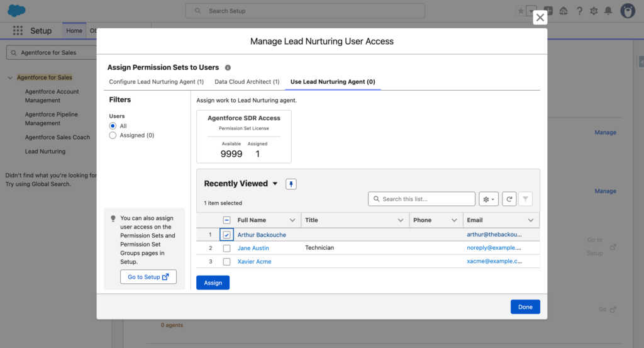Check the Xavier Acme row checkbox
644x348 pixels.
pos(226,261)
